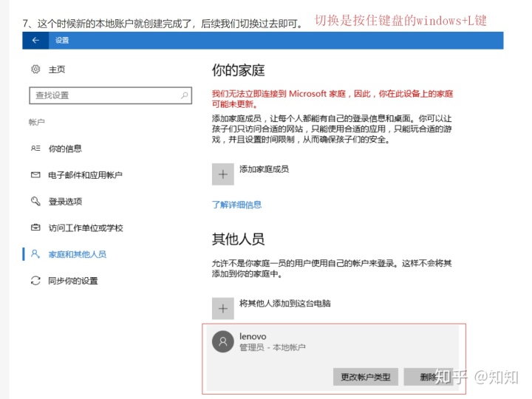Click 其他人员 heading

238,239
